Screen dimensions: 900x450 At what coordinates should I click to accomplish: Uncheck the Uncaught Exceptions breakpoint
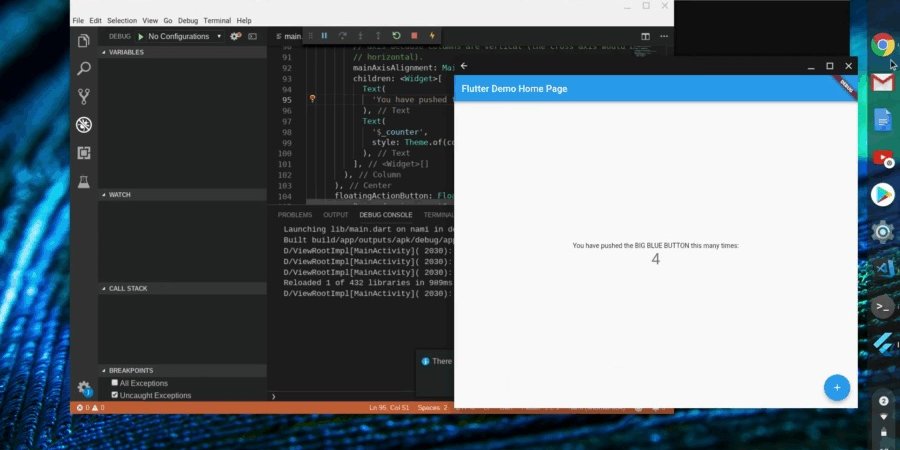(x=115, y=395)
